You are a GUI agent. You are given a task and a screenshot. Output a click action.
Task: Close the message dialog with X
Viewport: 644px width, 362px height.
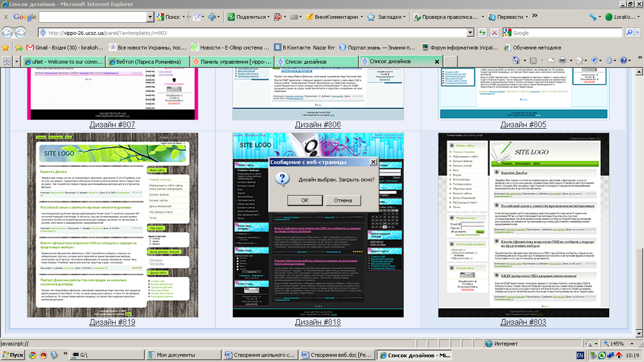tap(373, 162)
